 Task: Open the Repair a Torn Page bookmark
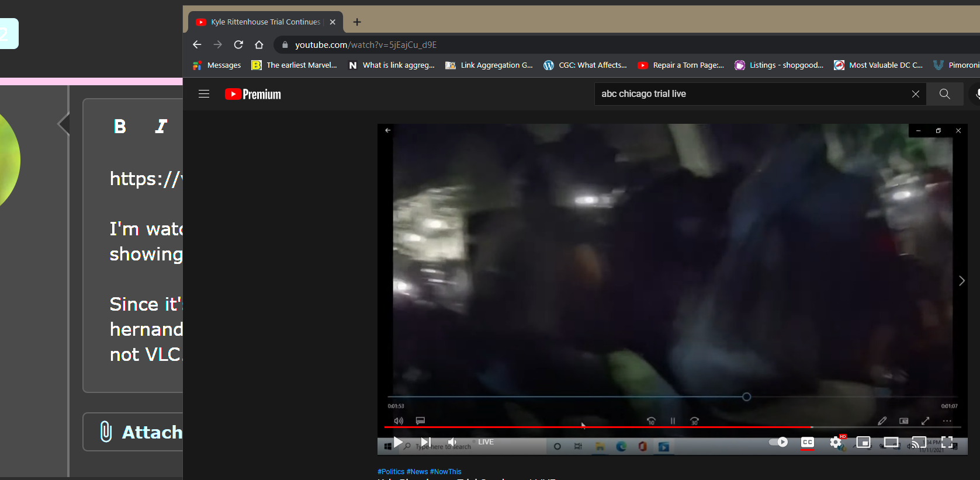tap(681, 65)
